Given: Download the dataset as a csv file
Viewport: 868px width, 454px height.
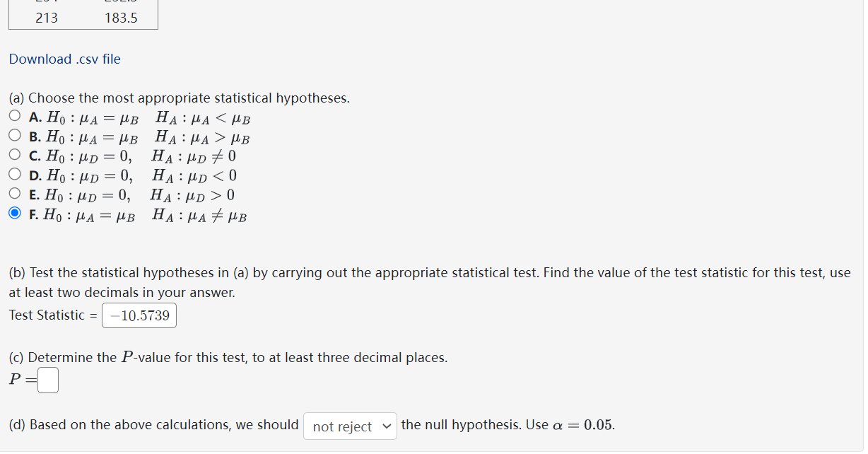Looking at the screenshot, I should click(64, 59).
